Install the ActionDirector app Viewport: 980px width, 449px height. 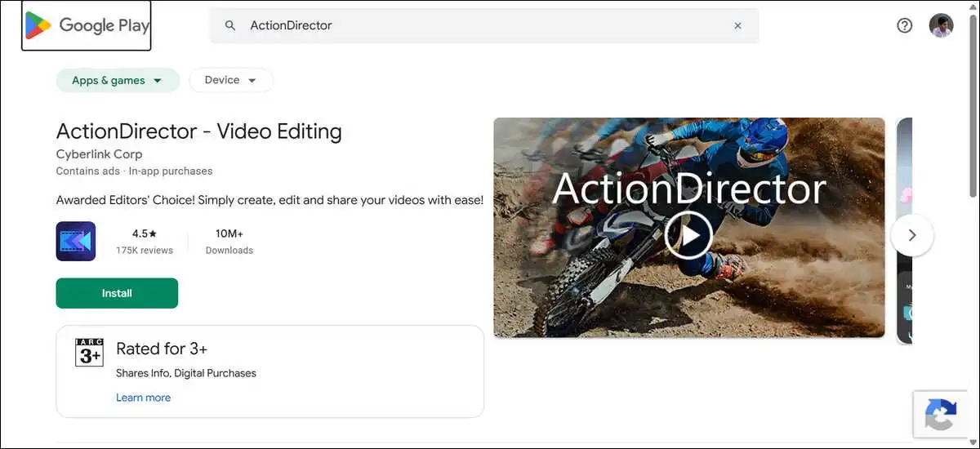tap(117, 293)
